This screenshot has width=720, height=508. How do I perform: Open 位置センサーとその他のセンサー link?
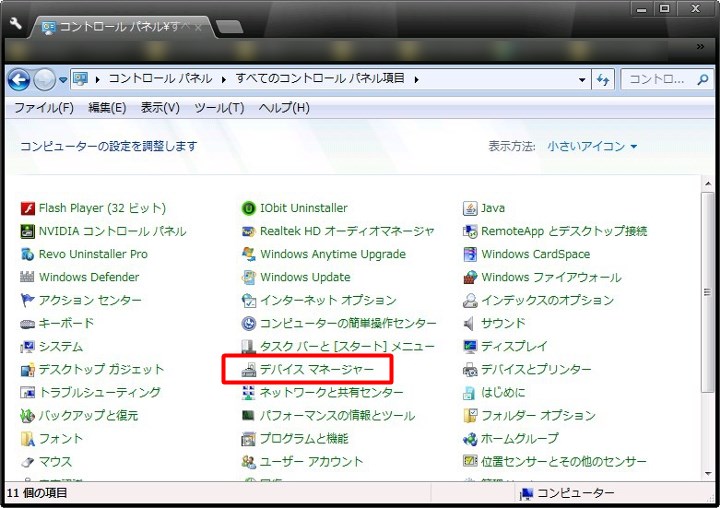(564, 462)
